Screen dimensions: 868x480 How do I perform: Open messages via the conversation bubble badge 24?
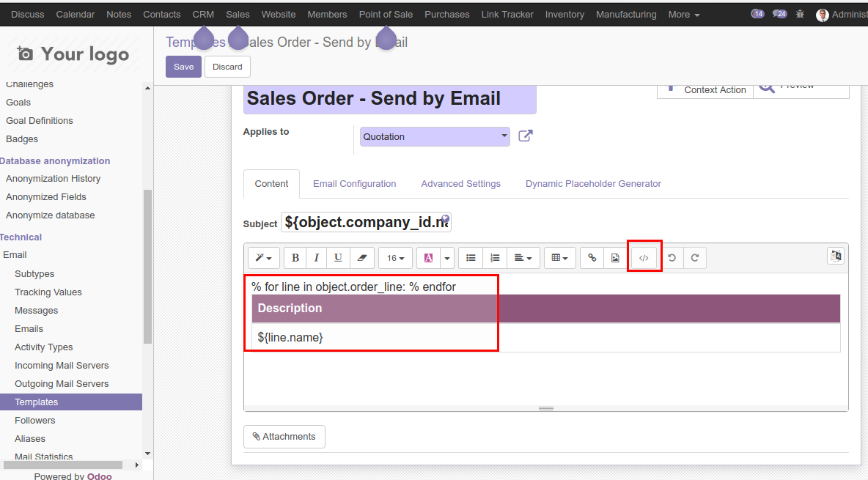tap(779, 12)
